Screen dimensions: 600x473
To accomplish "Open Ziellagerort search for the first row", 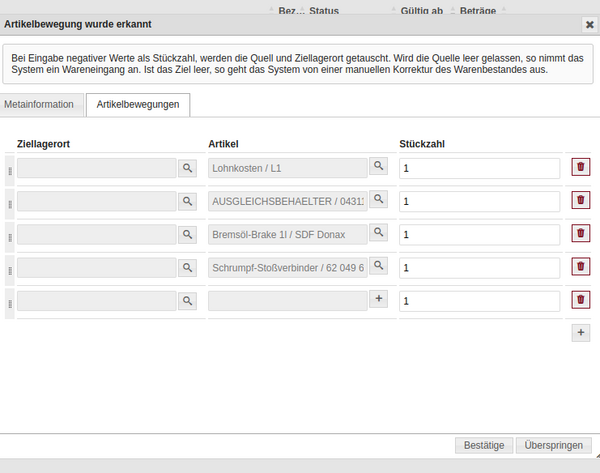I will point(187,168).
